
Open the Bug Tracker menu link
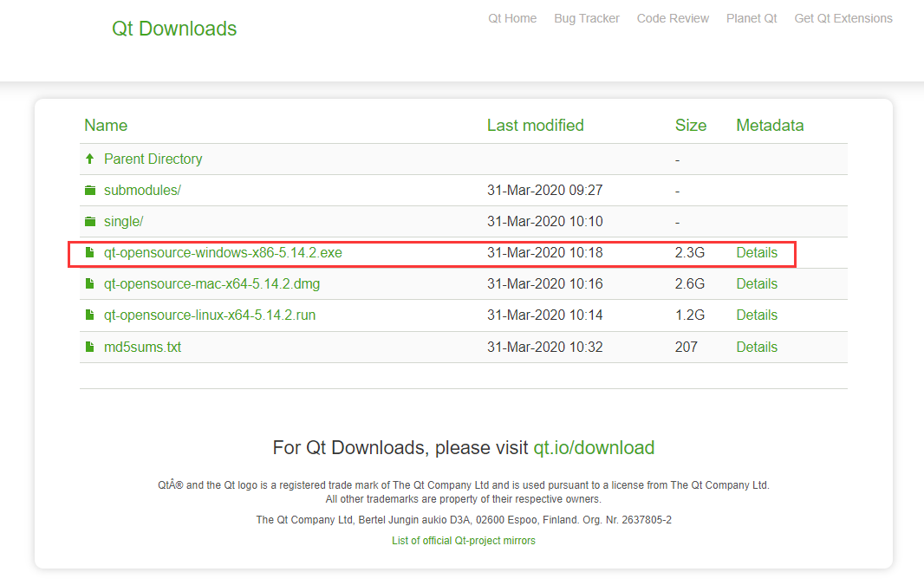tap(586, 18)
